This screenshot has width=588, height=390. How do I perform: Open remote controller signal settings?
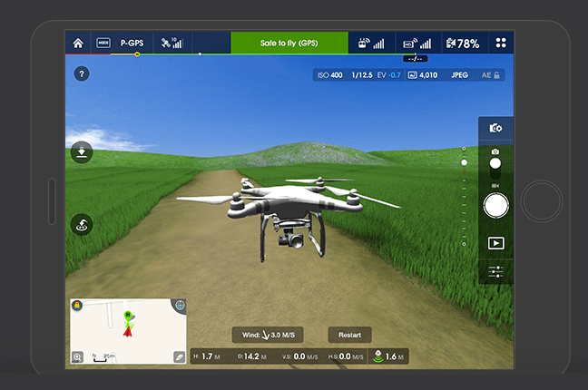pyautogui.click(x=372, y=43)
